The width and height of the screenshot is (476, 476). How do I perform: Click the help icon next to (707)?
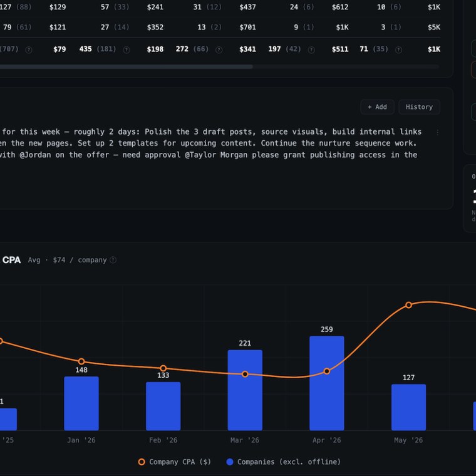point(29,49)
